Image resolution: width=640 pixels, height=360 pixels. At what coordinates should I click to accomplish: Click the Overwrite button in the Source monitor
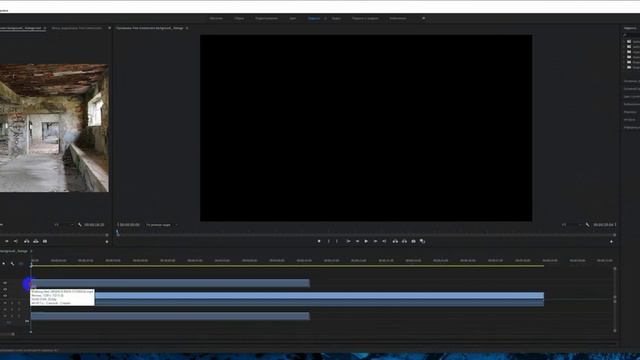pos(36,241)
